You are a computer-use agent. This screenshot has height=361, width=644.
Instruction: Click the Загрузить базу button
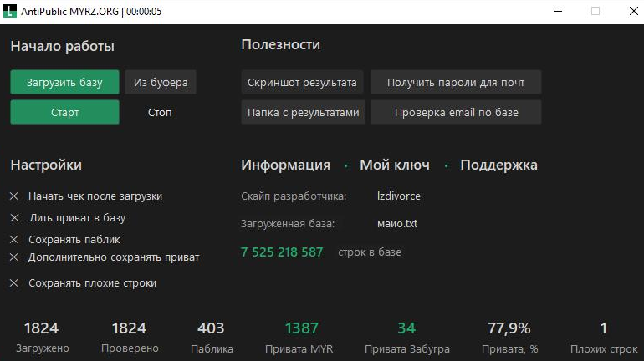(65, 82)
